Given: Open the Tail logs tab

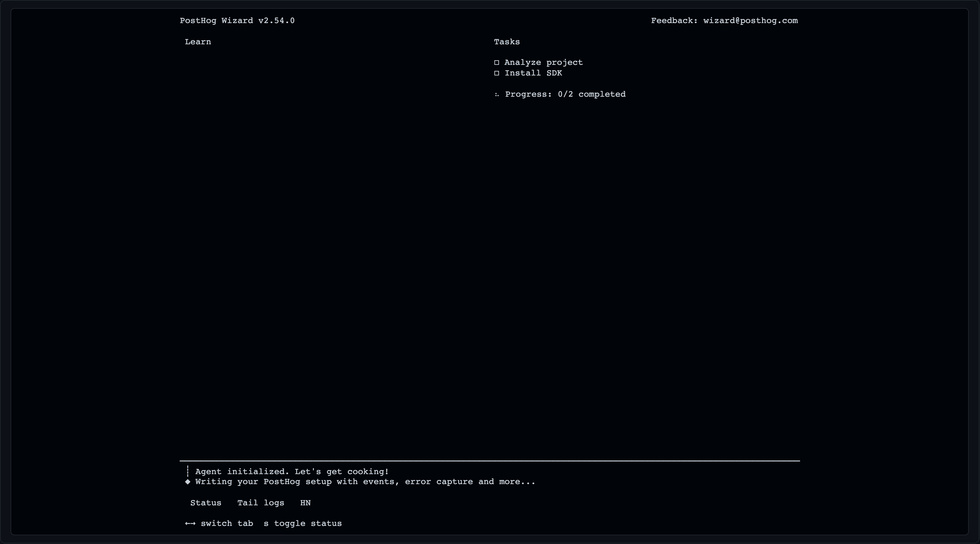Looking at the screenshot, I should pos(261,503).
